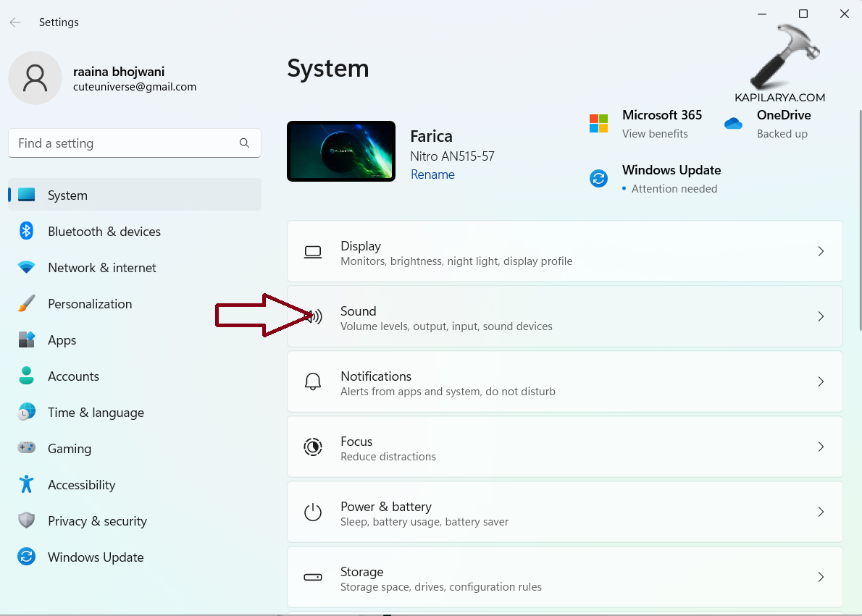
Task: Open Time & language in the sidebar
Action: click(96, 413)
